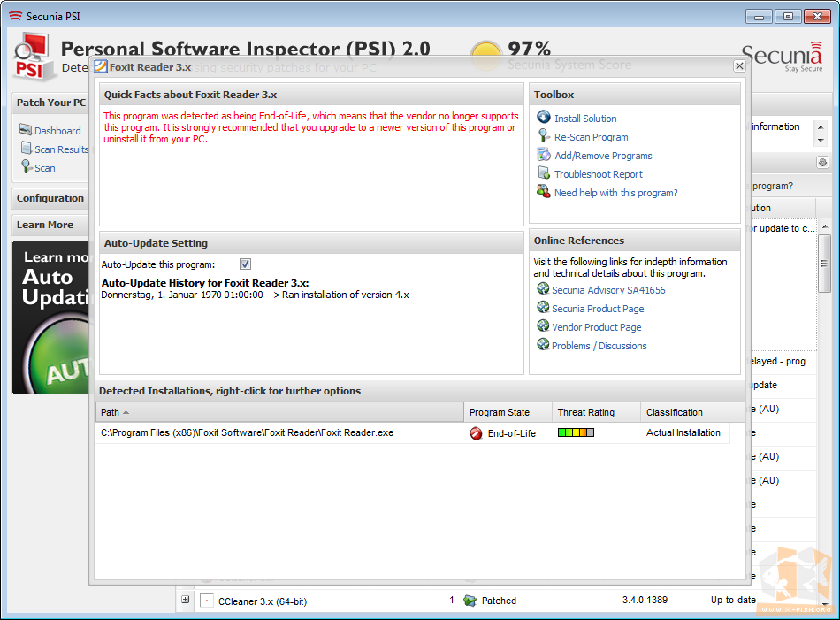This screenshot has height=620, width=840.
Task: Close the Foxit Reader 3.x dialog
Action: click(x=739, y=66)
